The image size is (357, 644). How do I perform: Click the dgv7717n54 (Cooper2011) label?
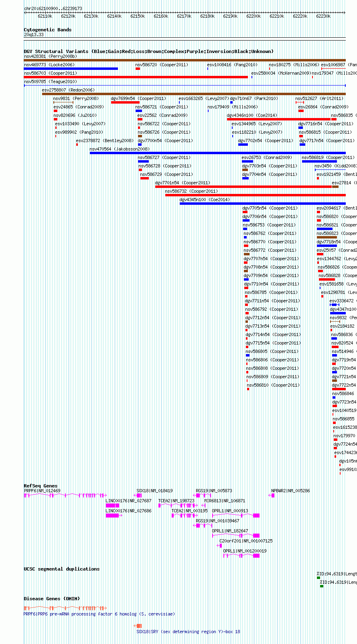coord(327,141)
